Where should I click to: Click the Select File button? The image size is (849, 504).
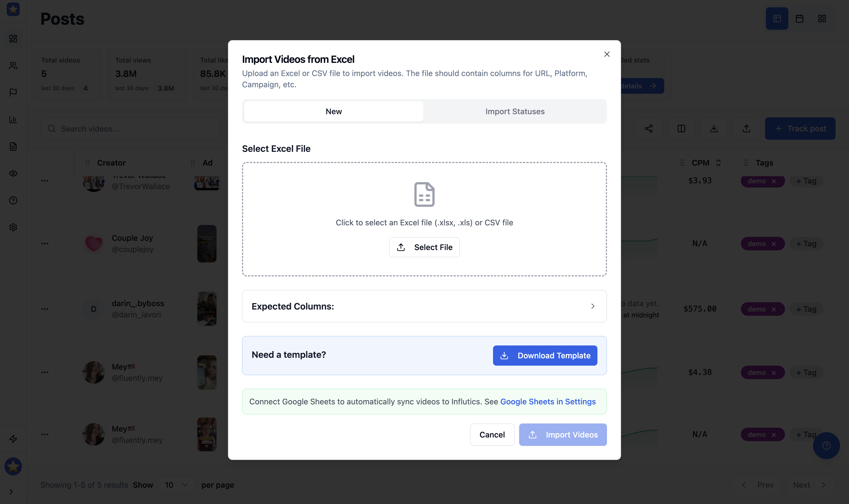tap(424, 247)
